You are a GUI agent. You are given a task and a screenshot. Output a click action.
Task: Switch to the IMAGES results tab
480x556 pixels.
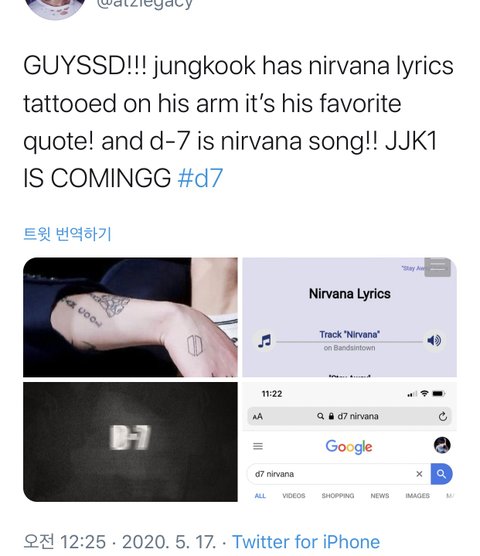point(417,496)
